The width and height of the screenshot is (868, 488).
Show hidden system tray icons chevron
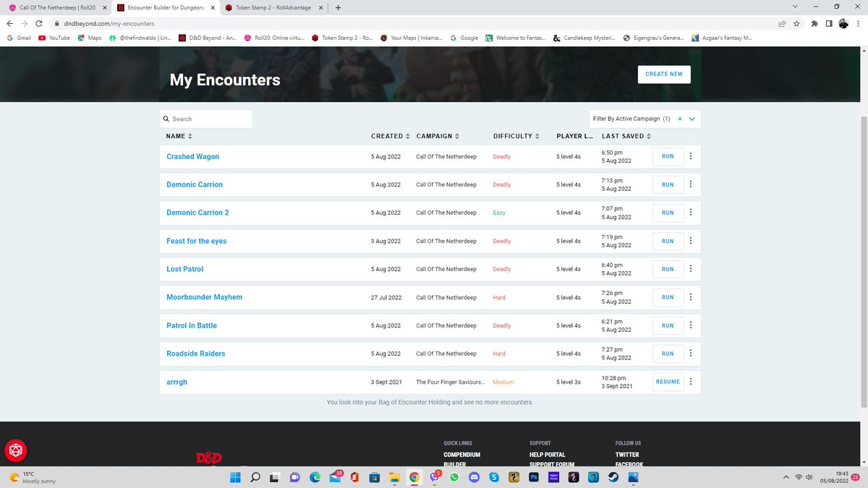click(786, 477)
